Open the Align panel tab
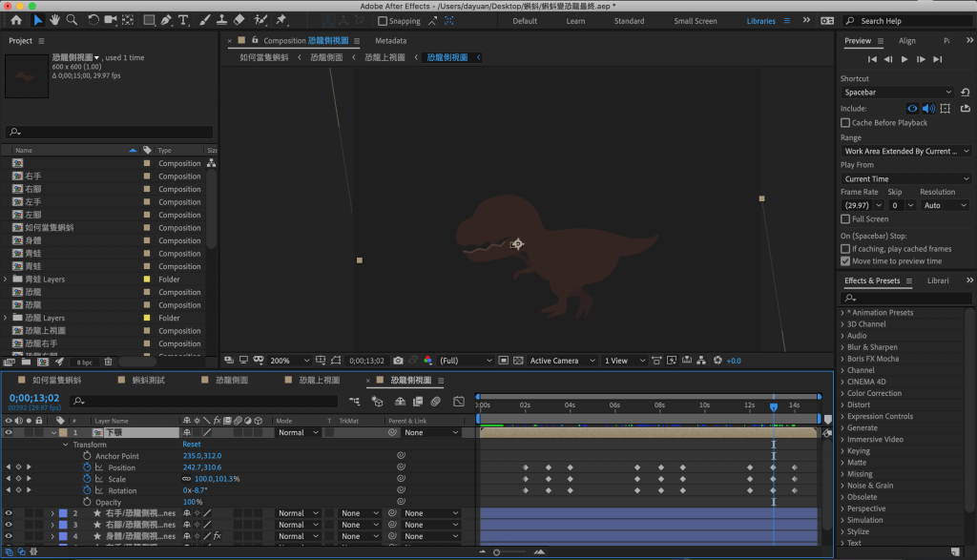Screen dimensions: 977x560 coord(906,41)
